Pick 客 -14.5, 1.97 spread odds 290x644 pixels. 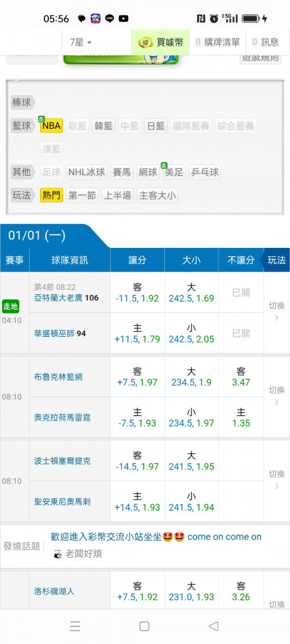[x=137, y=461]
